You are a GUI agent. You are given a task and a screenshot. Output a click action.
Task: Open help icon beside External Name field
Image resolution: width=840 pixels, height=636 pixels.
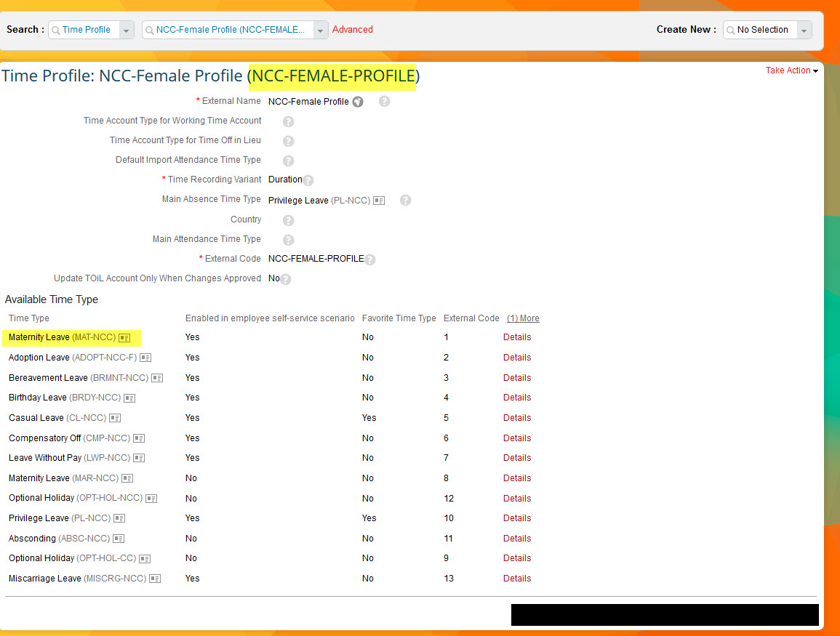[384, 102]
